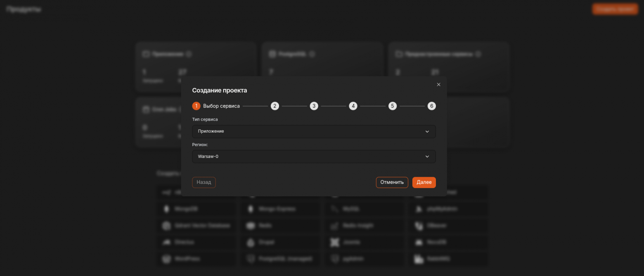This screenshot has width=644, height=276.
Task: Open the Тип сервиса dropdown showing Приложение
Action: [314, 131]
